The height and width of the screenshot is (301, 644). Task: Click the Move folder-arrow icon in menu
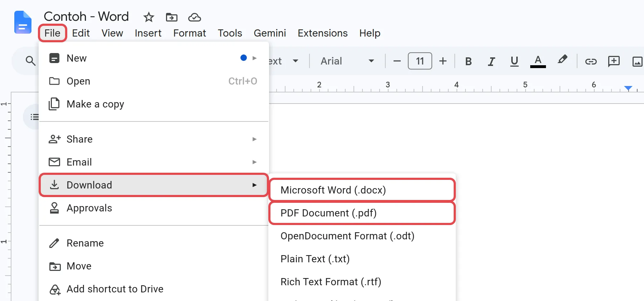pos(55,266)
